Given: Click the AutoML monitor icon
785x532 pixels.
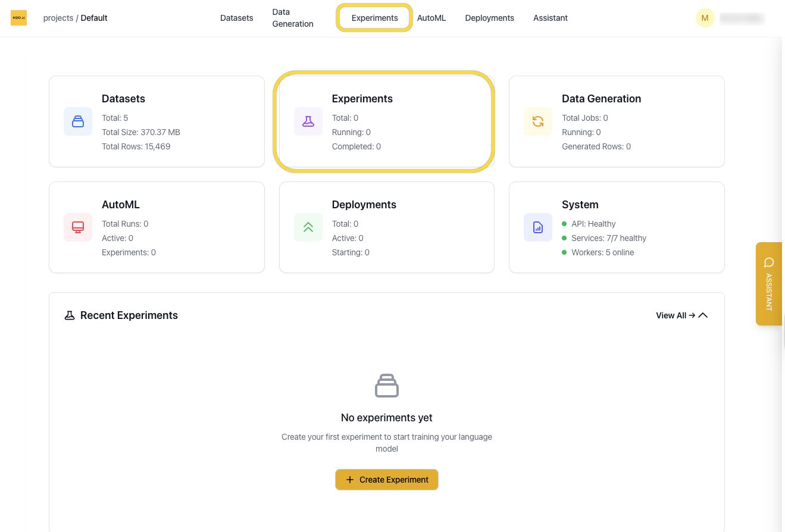Looking at the screenshot, I should pyautogui.click(x=78, y=227).
